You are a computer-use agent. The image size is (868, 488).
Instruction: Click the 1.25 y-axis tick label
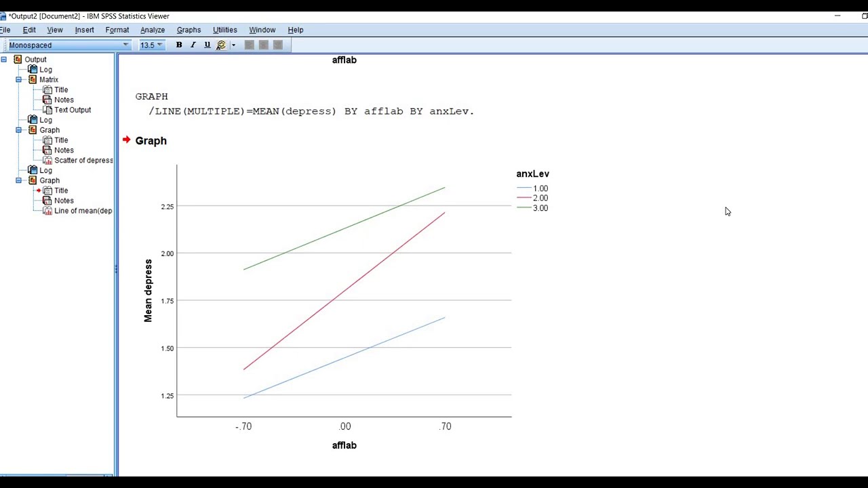(x=167, y=396)
